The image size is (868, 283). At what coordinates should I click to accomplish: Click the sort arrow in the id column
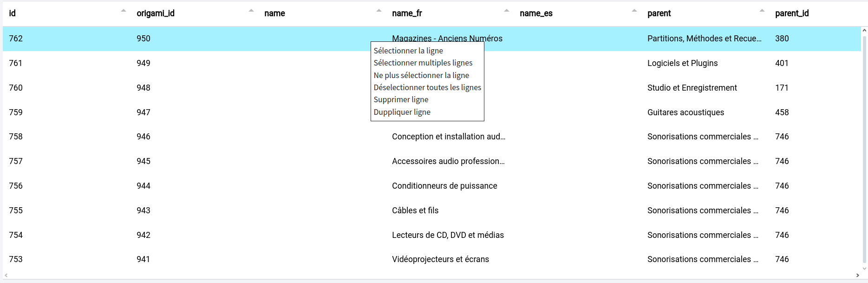(124, 11)
